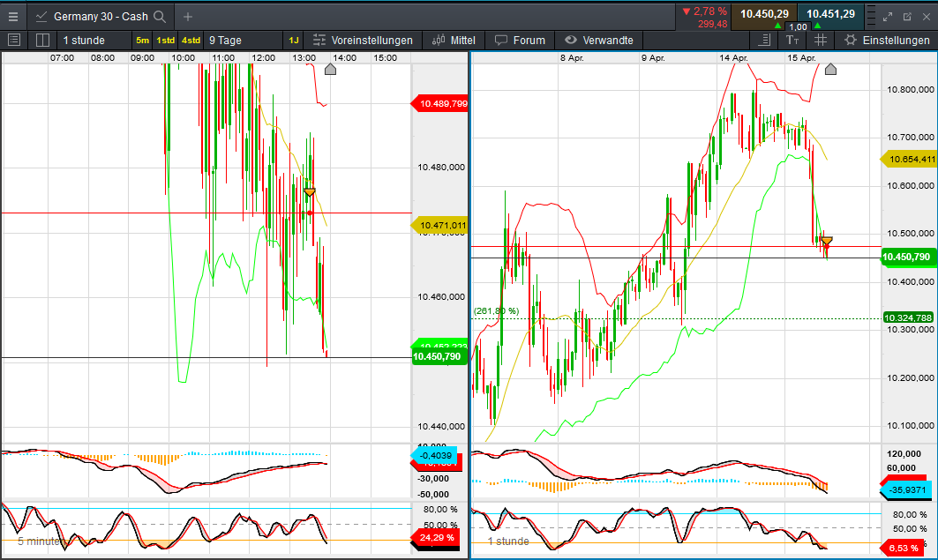Screen dimensions: 938x560
Task: Click the line chart icon beside Germany 30
Action: (x=41, y=17)
